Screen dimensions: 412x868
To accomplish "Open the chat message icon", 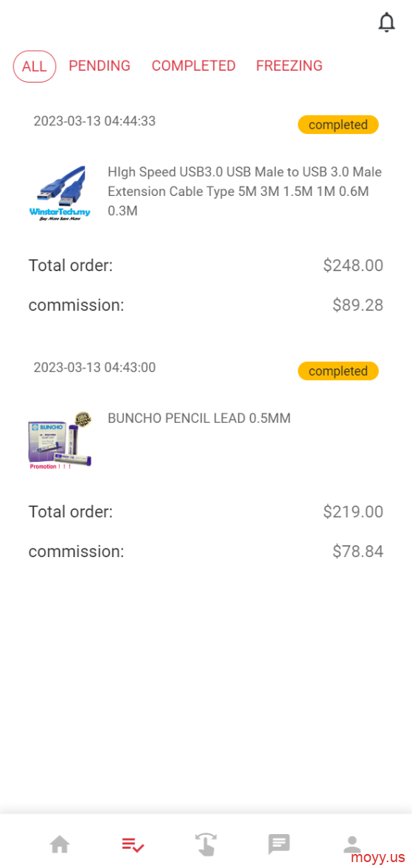I will click(279, 844).
